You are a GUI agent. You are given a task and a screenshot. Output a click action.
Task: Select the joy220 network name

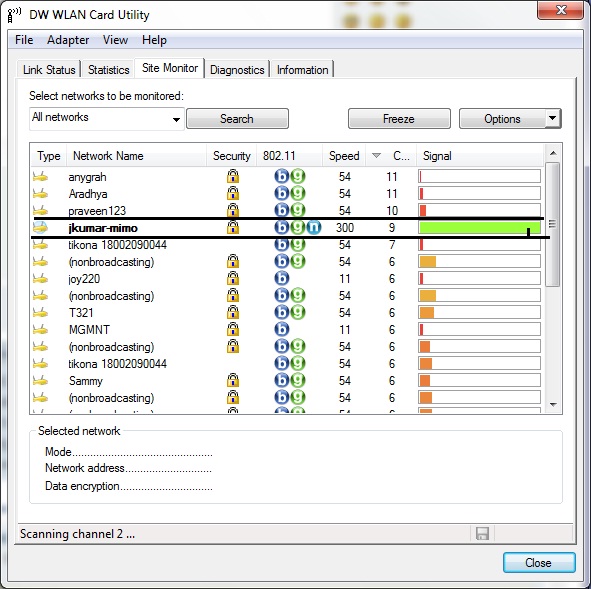tap(84, 279)
